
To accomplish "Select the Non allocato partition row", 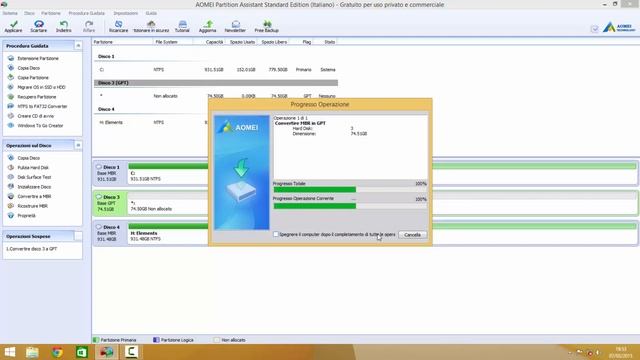I will pos(216,96).
